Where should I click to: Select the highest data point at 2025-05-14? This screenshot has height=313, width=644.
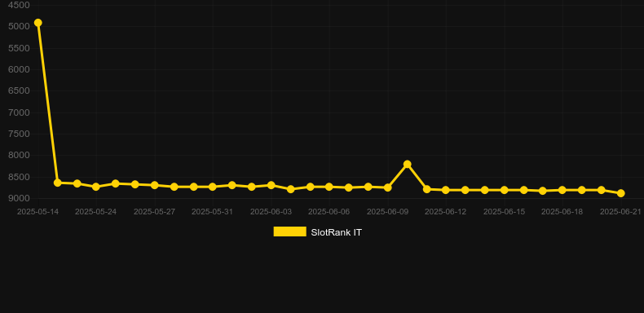[37, 23]
